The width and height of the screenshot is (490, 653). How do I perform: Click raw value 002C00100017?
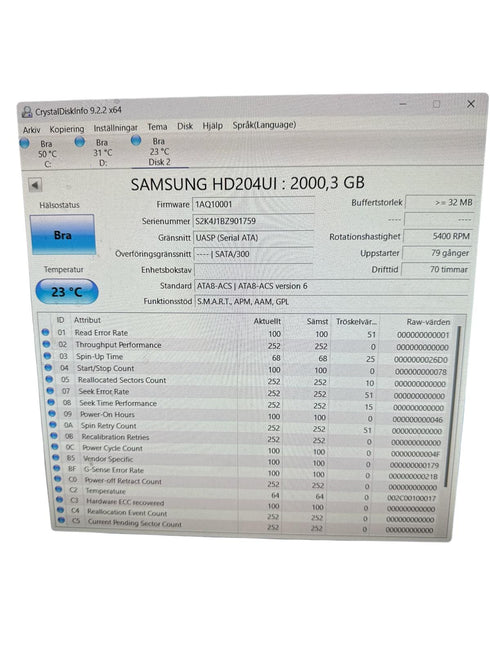(x=412, y=498)
